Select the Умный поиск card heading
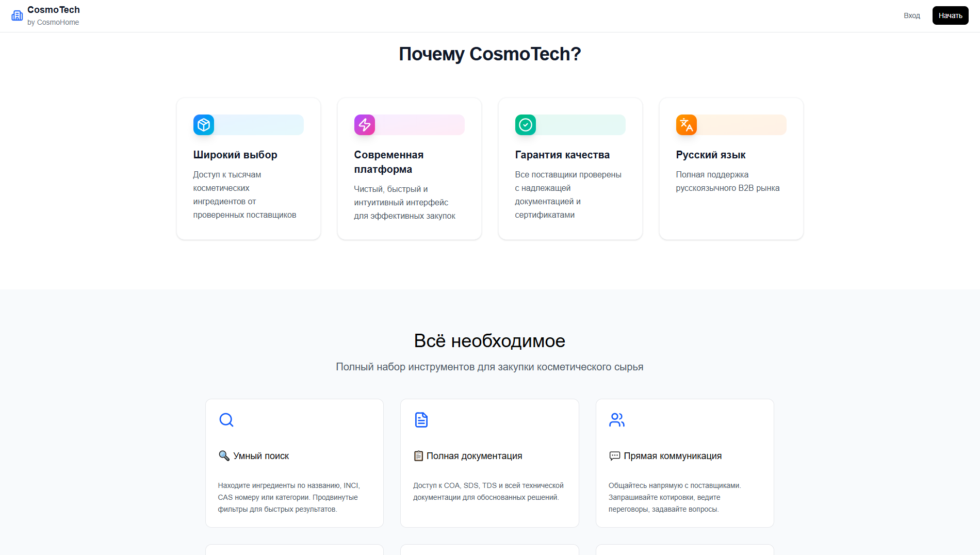980x555 pixels. pyautogui.click(x=261, y=456)
